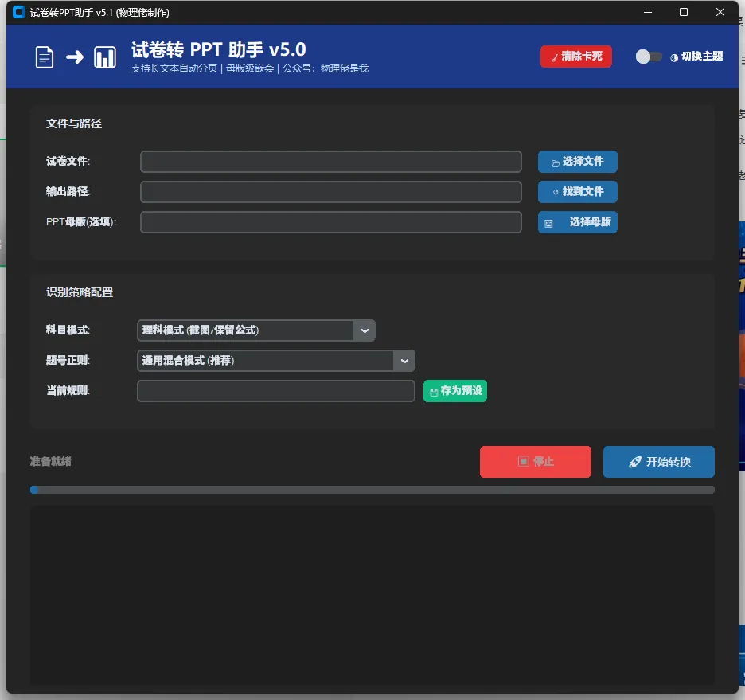Toggle the theme switch in the header

[x=648, y=57]
